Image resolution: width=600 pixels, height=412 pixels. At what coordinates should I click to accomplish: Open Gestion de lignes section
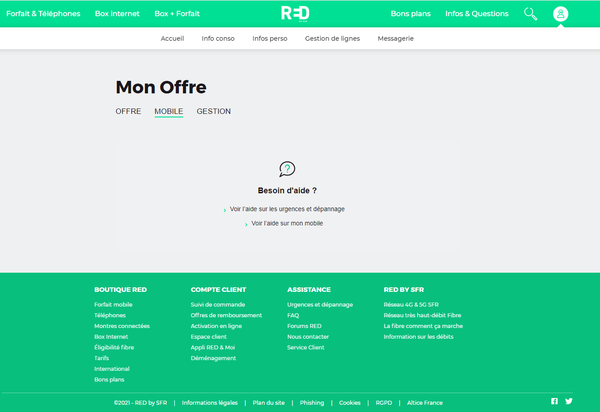pos(333,38)
